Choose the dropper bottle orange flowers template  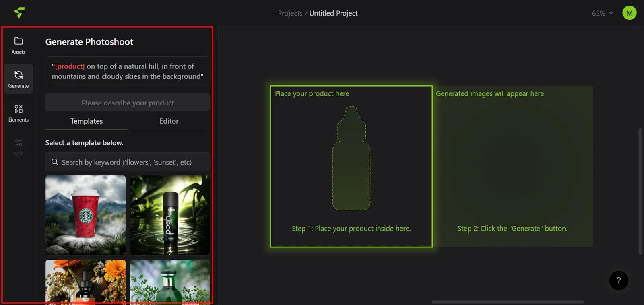(85, 281)
